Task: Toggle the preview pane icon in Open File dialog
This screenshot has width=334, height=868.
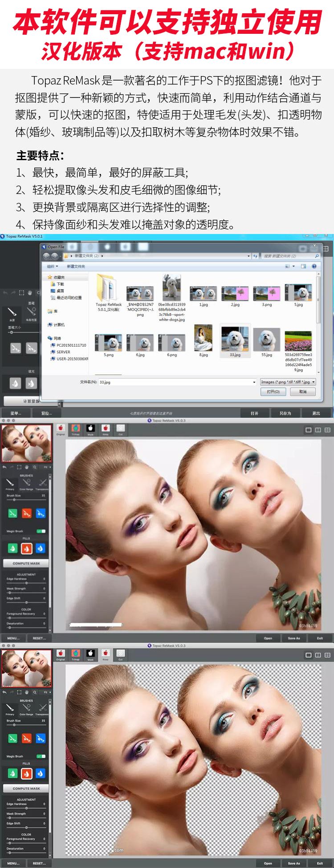Action: coord(303,266)
